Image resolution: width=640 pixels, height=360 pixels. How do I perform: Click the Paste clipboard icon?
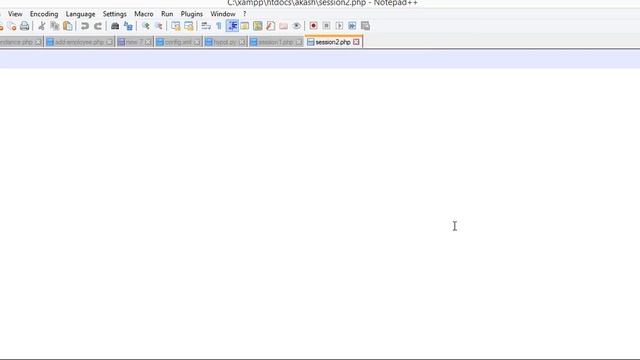coord(68,26)
